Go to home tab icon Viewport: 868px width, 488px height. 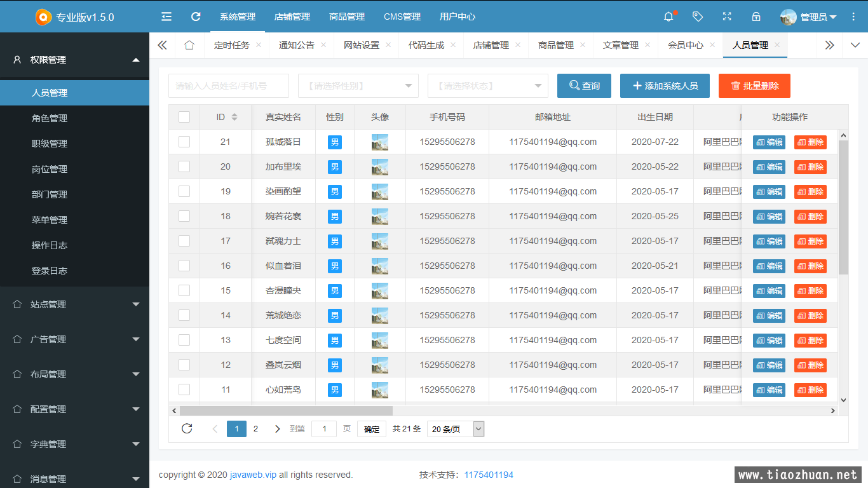point(189,45)
